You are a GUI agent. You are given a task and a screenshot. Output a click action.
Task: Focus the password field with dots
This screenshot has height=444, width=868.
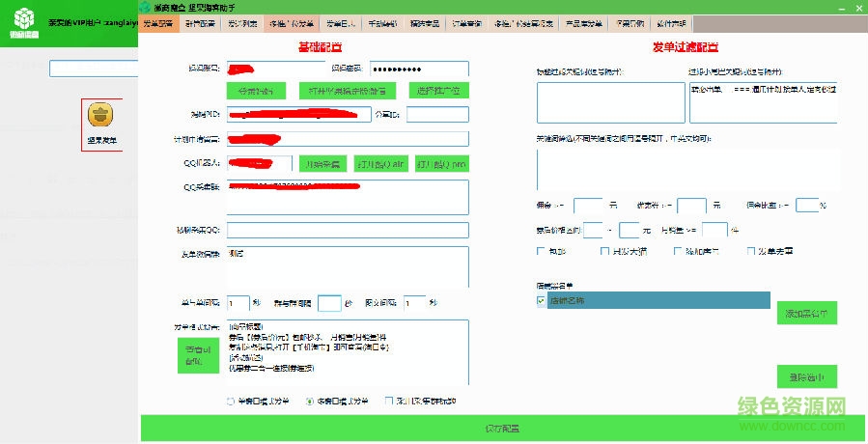419,69
